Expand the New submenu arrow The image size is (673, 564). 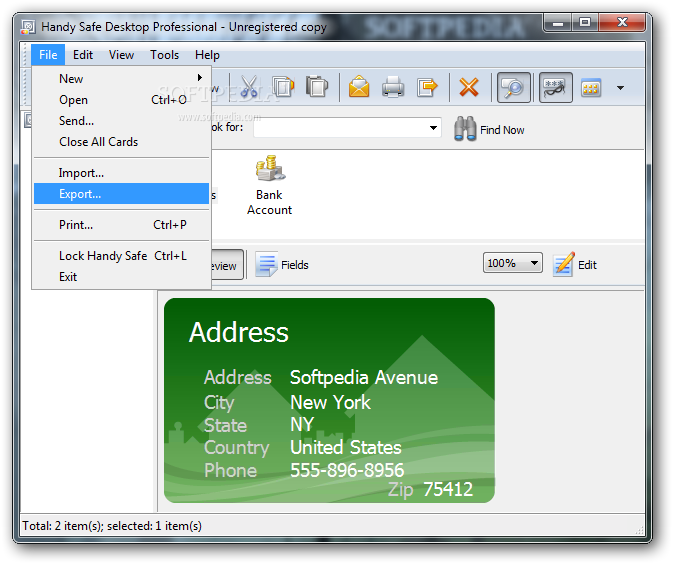(x=200, y=78)
